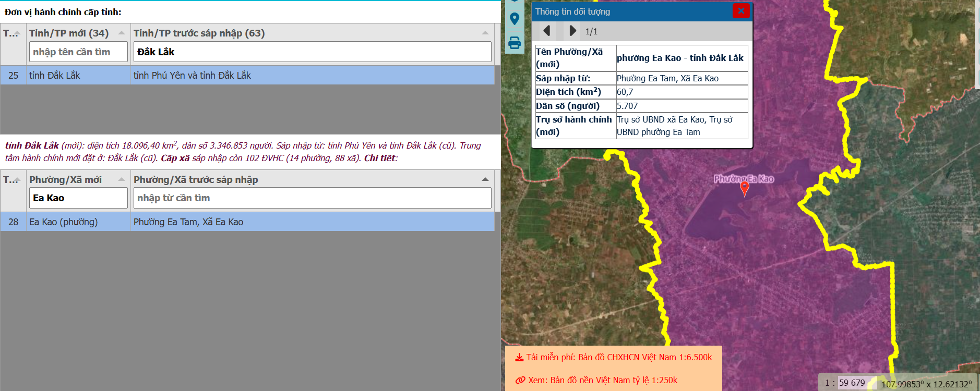980x391 pixels.
Task: Click the download icon beside Tải miễn phí
Action: (519, 358)
